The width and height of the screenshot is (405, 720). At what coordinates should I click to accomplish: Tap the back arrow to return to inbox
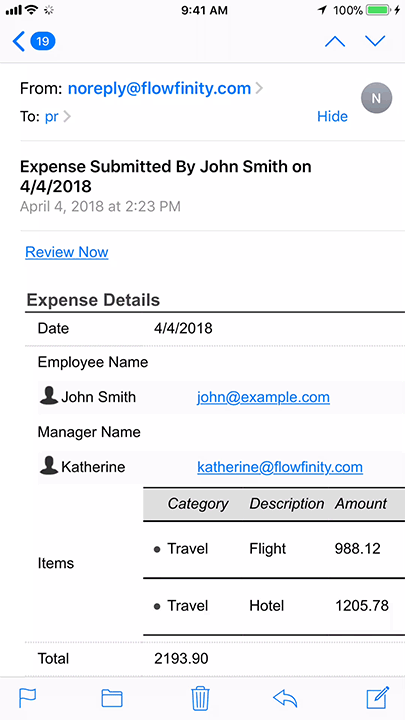click(18, 42)
